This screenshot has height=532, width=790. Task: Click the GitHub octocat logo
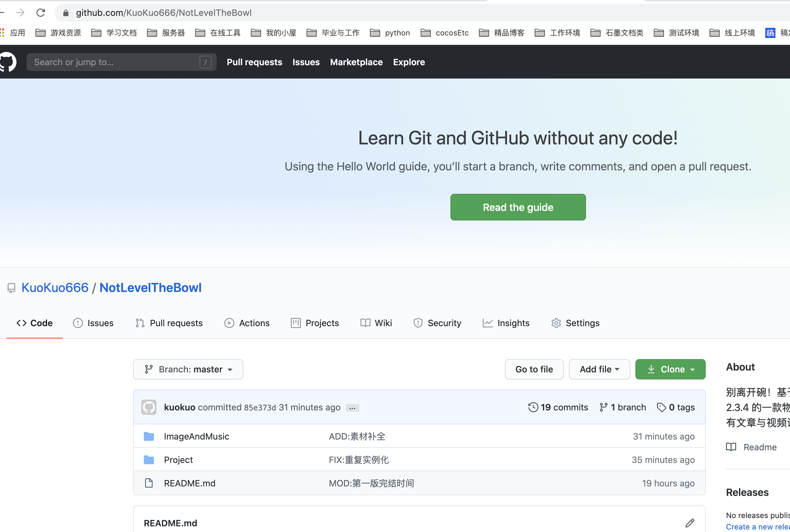click(x=8, y=62)
